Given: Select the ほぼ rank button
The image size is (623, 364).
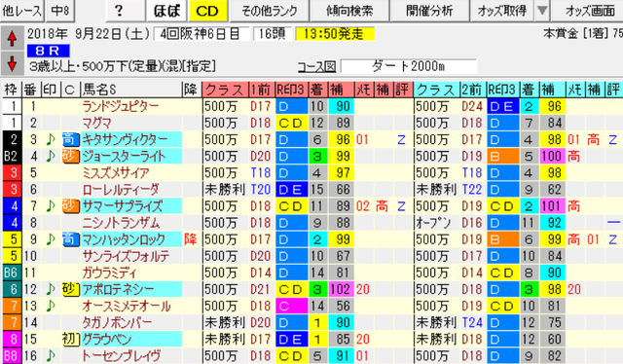Looking at the screenshot, I should [166, 11].
